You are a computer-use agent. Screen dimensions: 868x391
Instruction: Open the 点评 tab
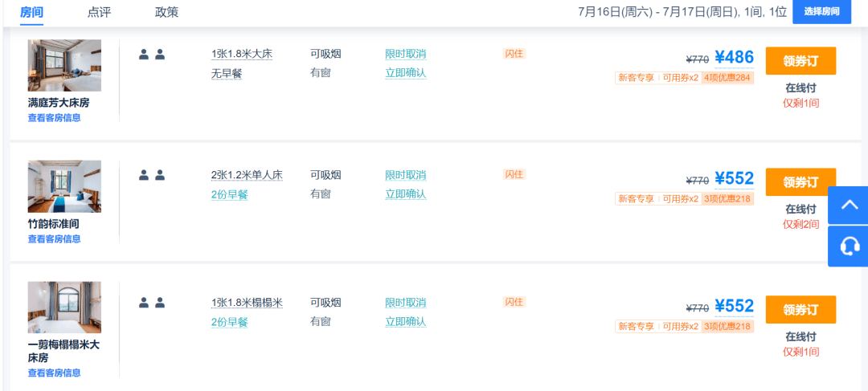pos(99,12)
